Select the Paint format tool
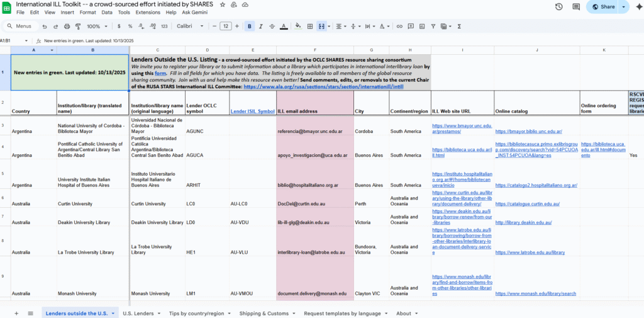Image resolution: width=644 pixels, height=318 pixels. tap(77, 26)
